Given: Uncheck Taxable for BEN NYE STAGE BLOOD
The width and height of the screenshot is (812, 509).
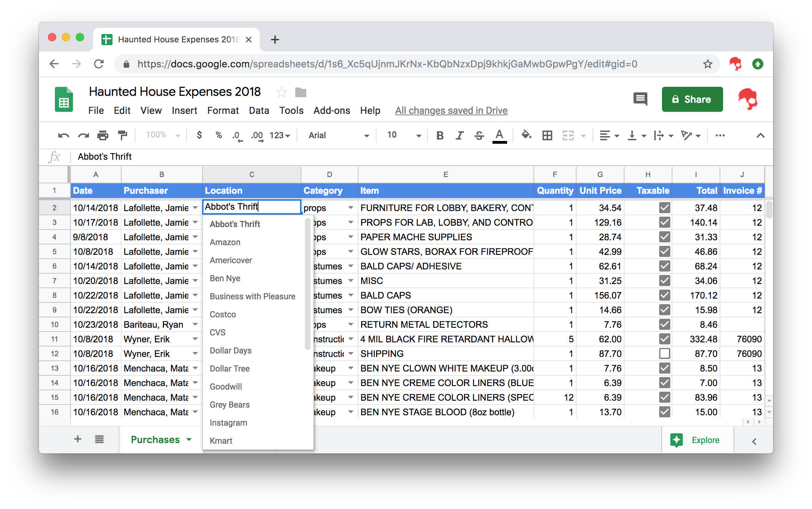Looking at the screenshot, I should [x=664, y=412].
